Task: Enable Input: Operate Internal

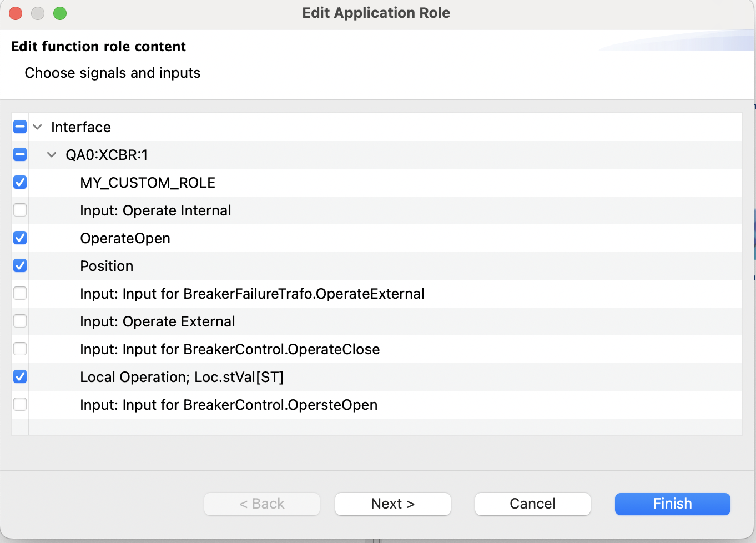Action: 19,210
